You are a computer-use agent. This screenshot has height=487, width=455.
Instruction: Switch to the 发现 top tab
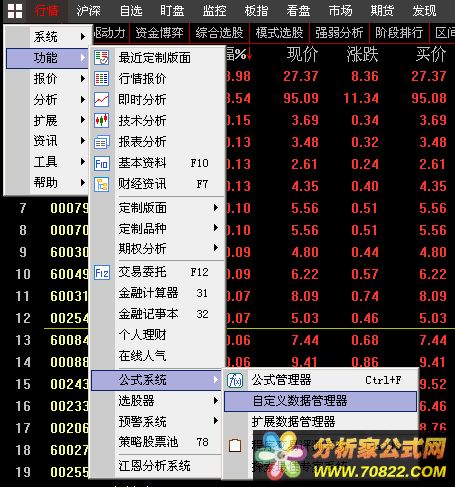pyautogui.click(x=424, y=11)
